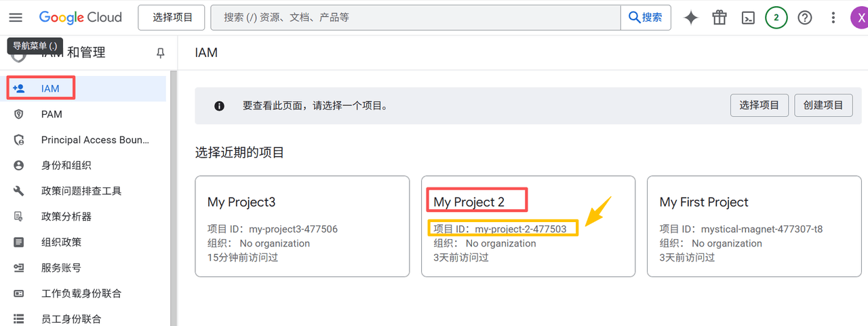868x326 pixels.
Task: Open the hamburger navigation menu
Action: (x=16, y=18)
